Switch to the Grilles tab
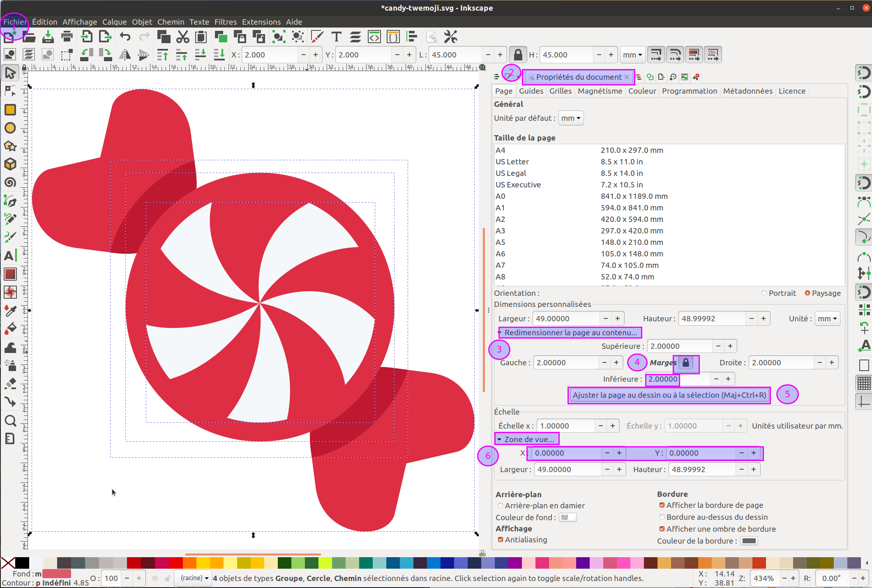The height and width of the screenshot is (588, 872). (x=560, y=91)
